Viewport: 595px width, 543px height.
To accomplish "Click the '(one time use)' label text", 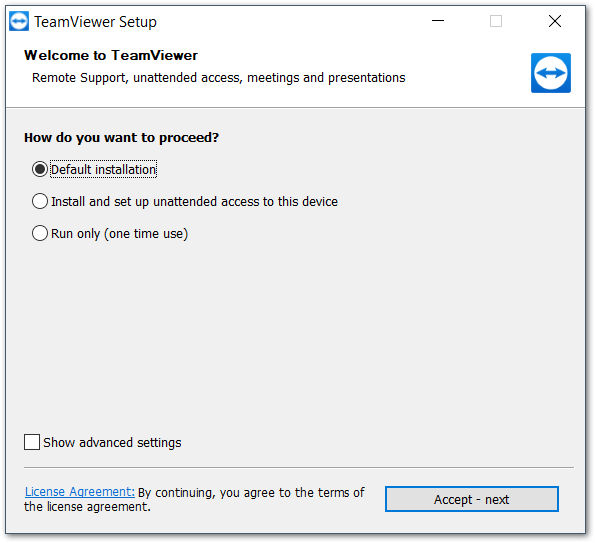I will [146, 234].
